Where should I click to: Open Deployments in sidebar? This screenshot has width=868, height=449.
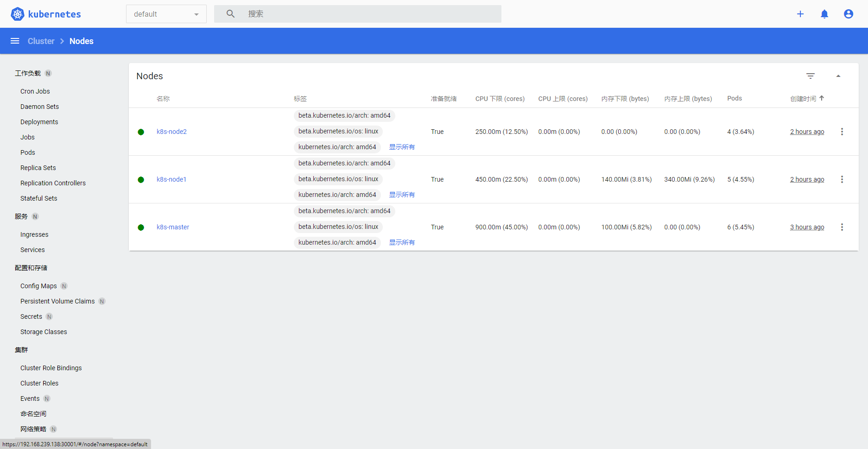coord(39,122)
